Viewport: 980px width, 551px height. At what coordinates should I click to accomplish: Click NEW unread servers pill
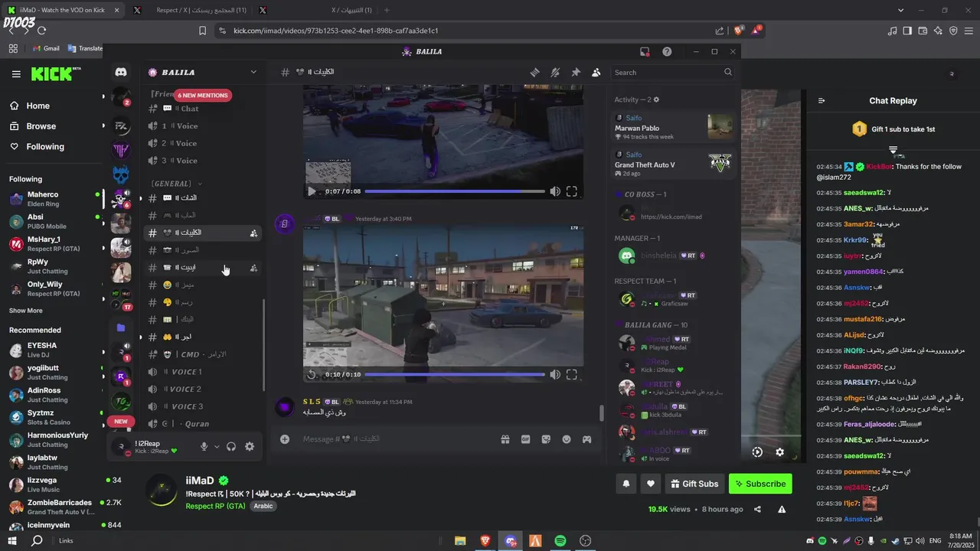121,422
